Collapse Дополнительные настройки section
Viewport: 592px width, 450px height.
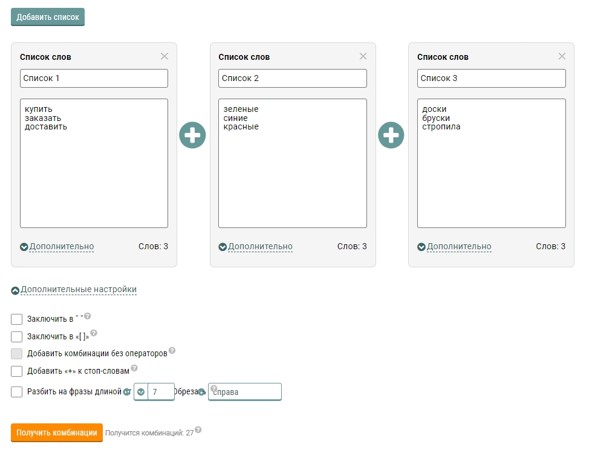click(x=74, y=290)
